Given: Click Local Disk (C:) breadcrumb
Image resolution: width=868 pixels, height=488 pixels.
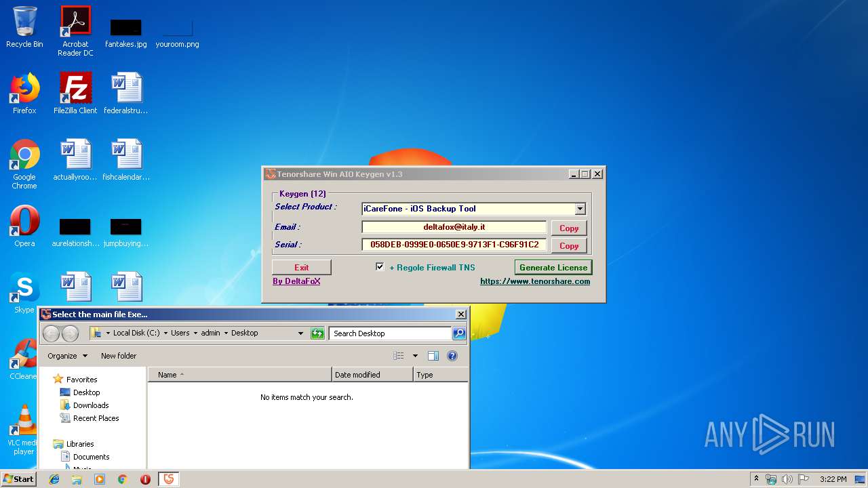Looking at the screenshot, I should [x=136, y=333].
